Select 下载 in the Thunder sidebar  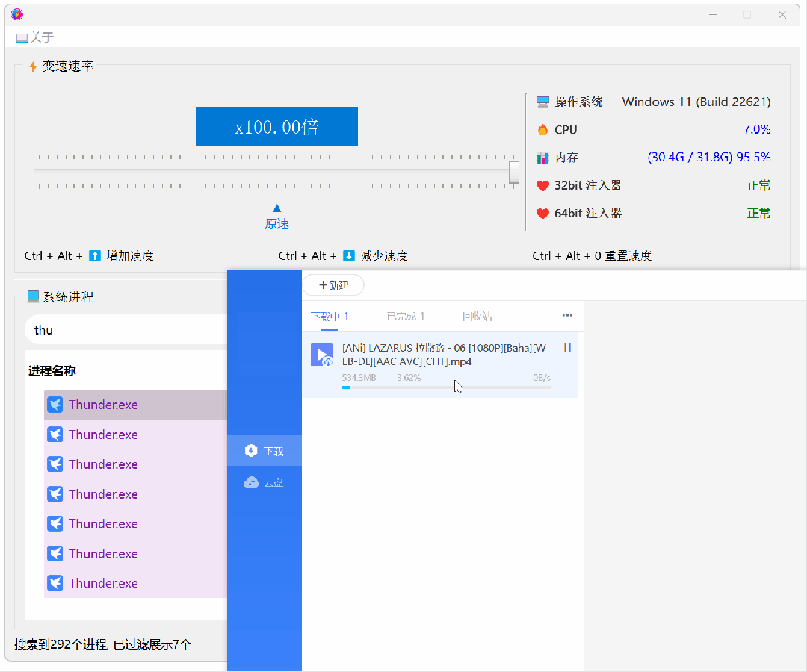265,451
